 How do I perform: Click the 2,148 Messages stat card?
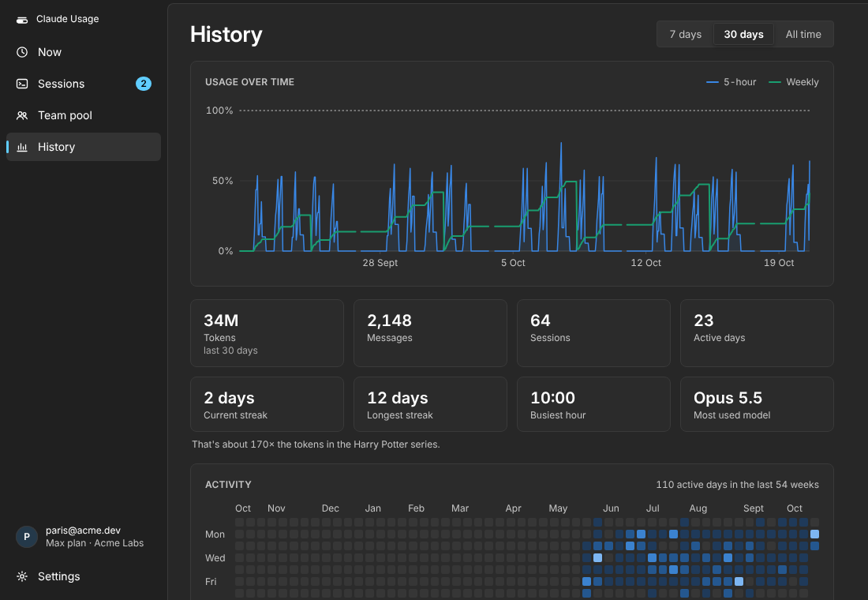[430, 333]
